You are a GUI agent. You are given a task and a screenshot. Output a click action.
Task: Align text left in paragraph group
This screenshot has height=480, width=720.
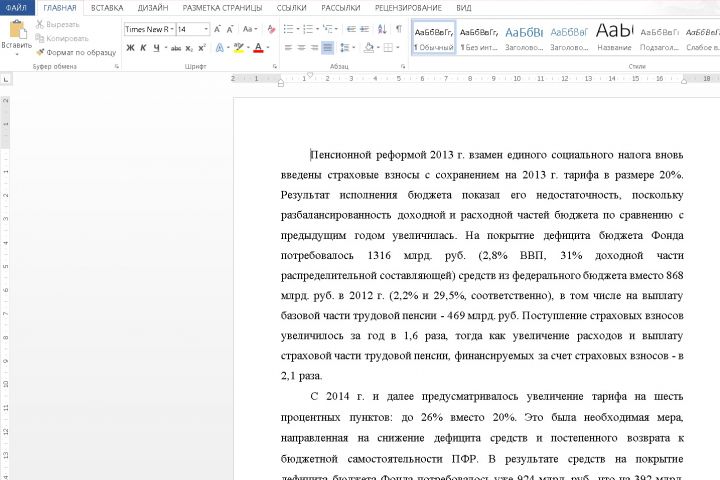[x=288, y=48]
